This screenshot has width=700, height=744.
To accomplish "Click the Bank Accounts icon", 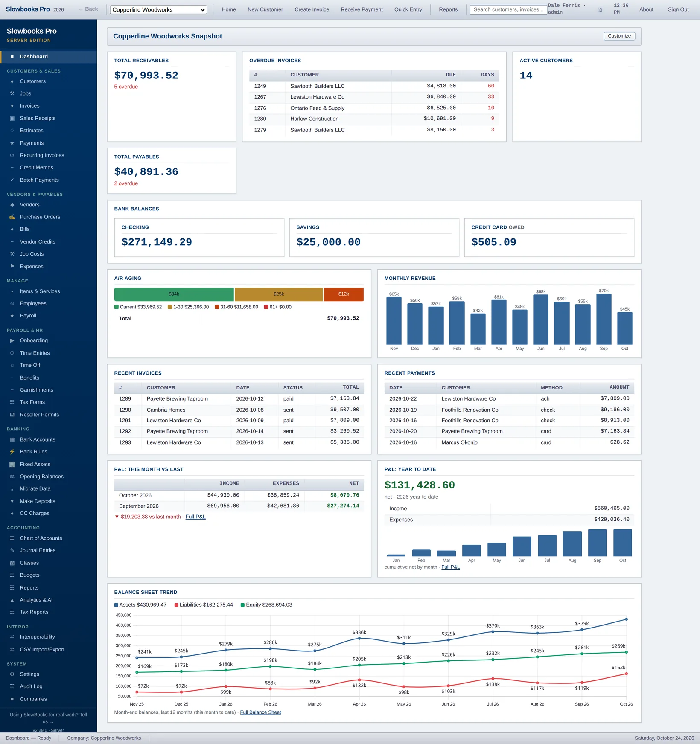I will click(x=12, y=439).
